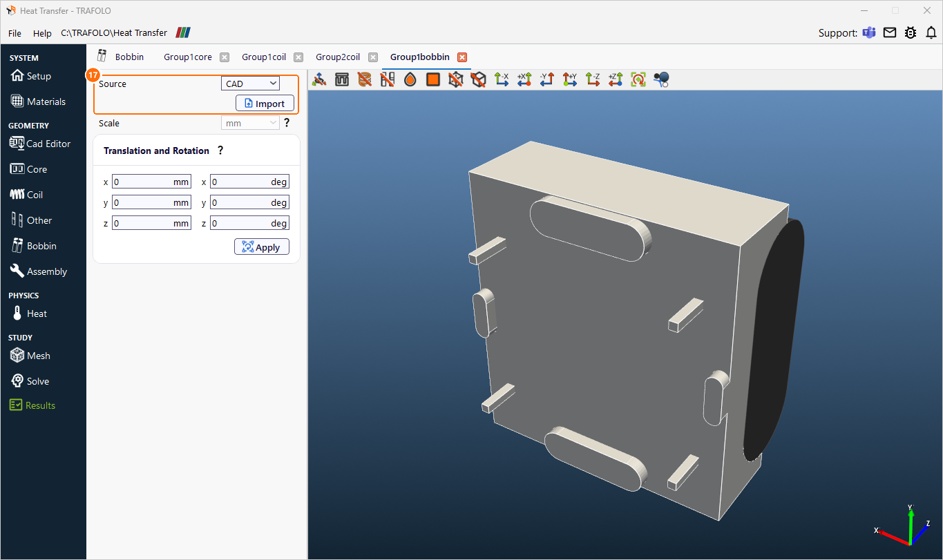
Task: Open Results in the sidebar
Action: tap(32, 405)
